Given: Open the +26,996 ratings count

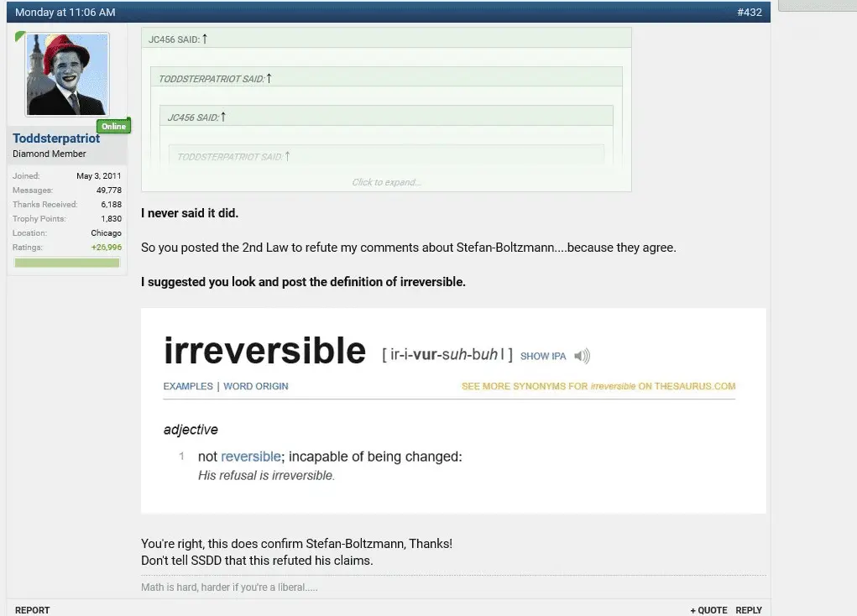Looking at the screenshot, I should click(107, 247).
